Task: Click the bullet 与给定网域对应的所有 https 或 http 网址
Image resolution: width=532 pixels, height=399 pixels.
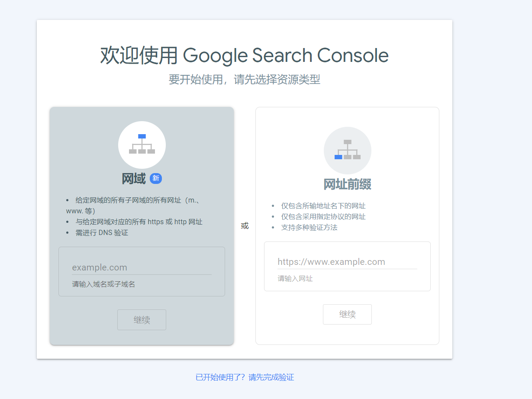Action: pos(139,222)
